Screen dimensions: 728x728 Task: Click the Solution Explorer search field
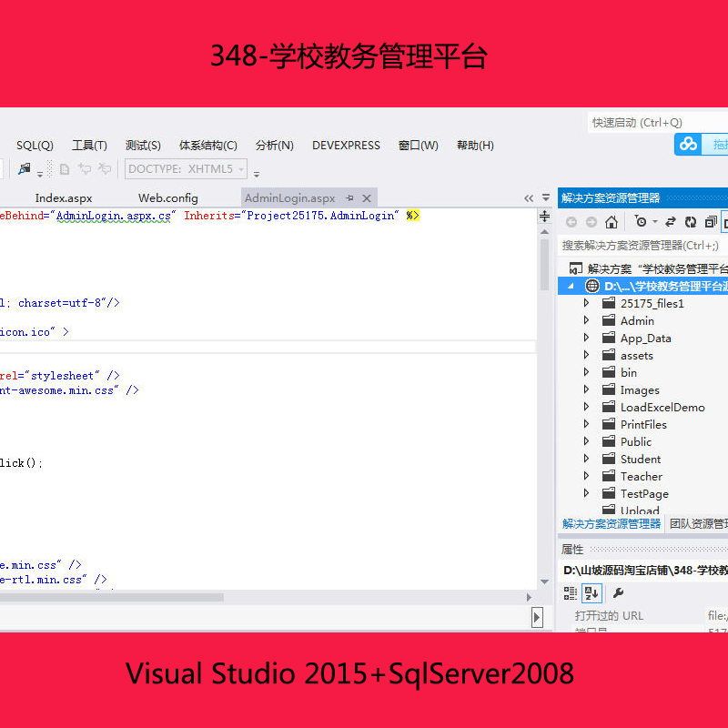(642, 245)
